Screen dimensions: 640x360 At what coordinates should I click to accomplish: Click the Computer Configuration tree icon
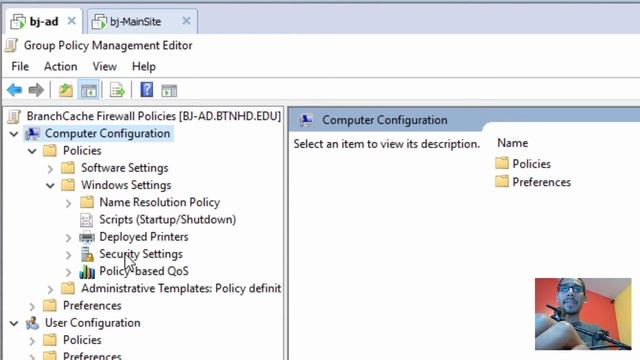(x=32, y=133)
